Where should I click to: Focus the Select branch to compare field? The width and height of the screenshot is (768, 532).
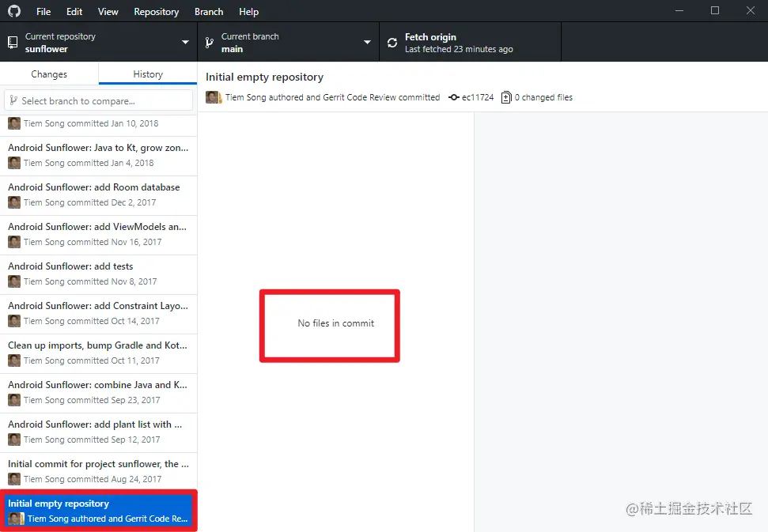point(98,101)
